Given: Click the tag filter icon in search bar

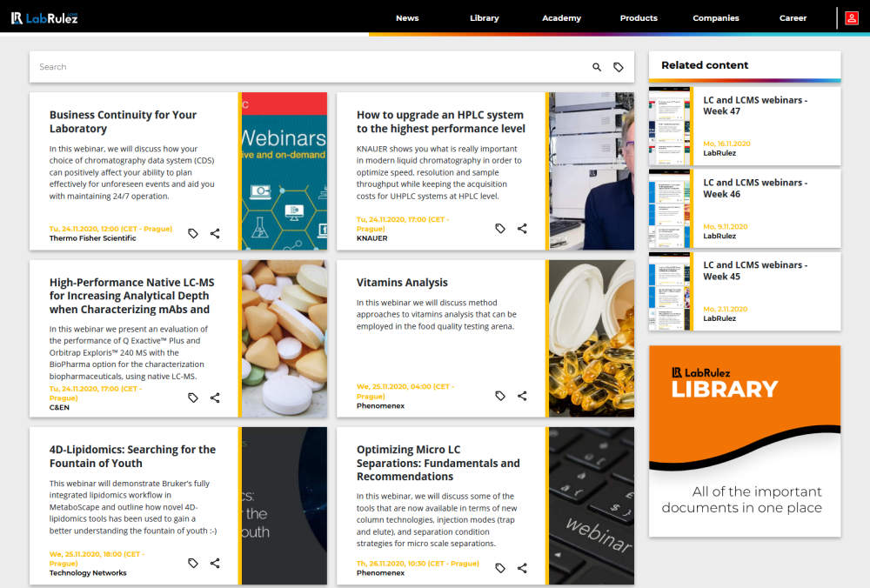Looking at the screenshot, I should click(618, 67).
